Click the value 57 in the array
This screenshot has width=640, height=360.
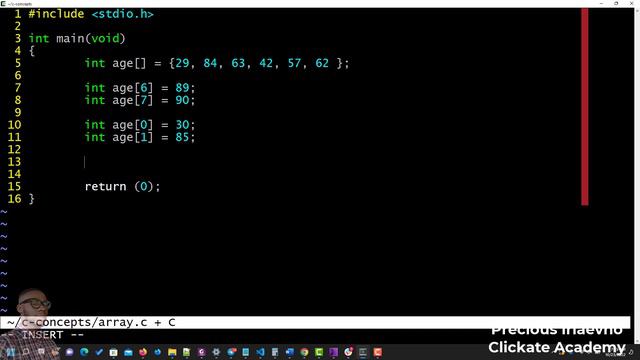pos(294,63)
